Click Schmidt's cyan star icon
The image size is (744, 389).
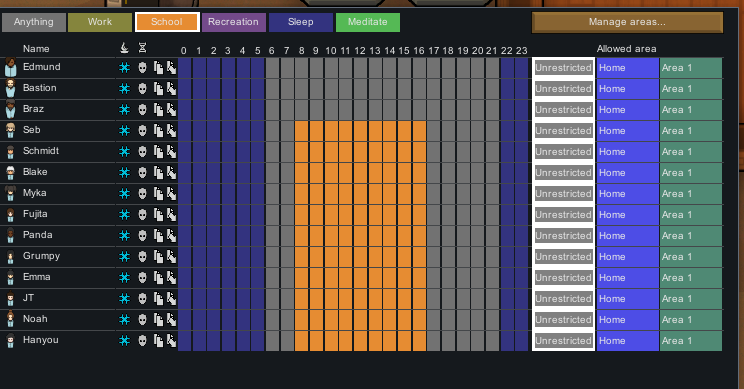coord(124,151)
